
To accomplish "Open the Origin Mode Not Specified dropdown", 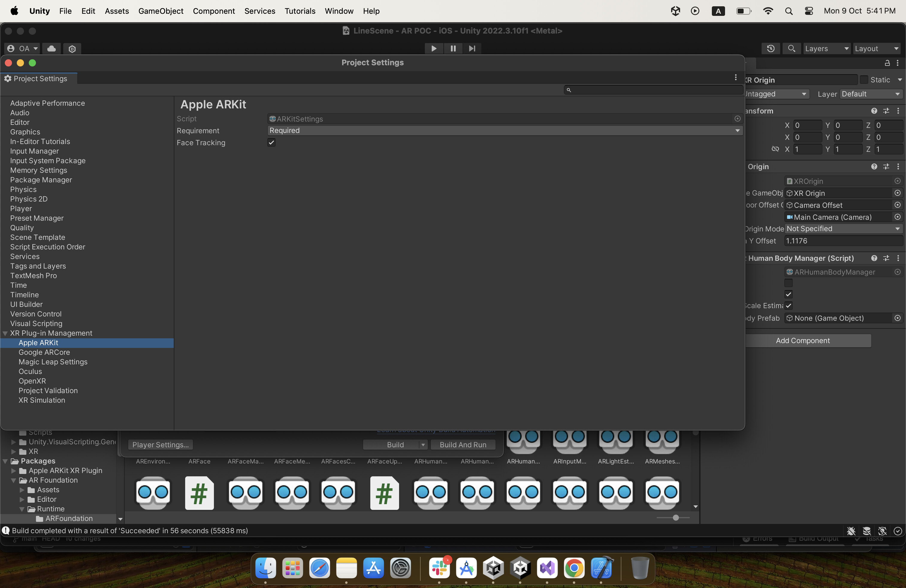I will [844, 228].
